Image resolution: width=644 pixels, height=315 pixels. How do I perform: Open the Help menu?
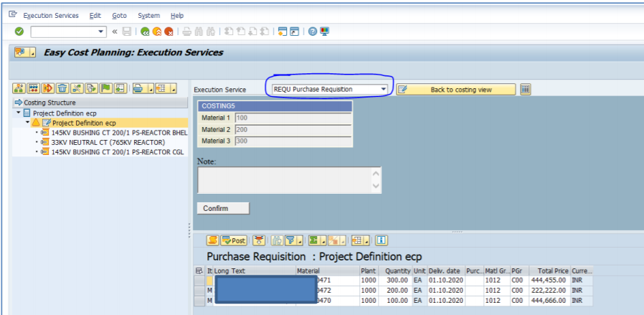pyautogui.click(x=177, y=16)
